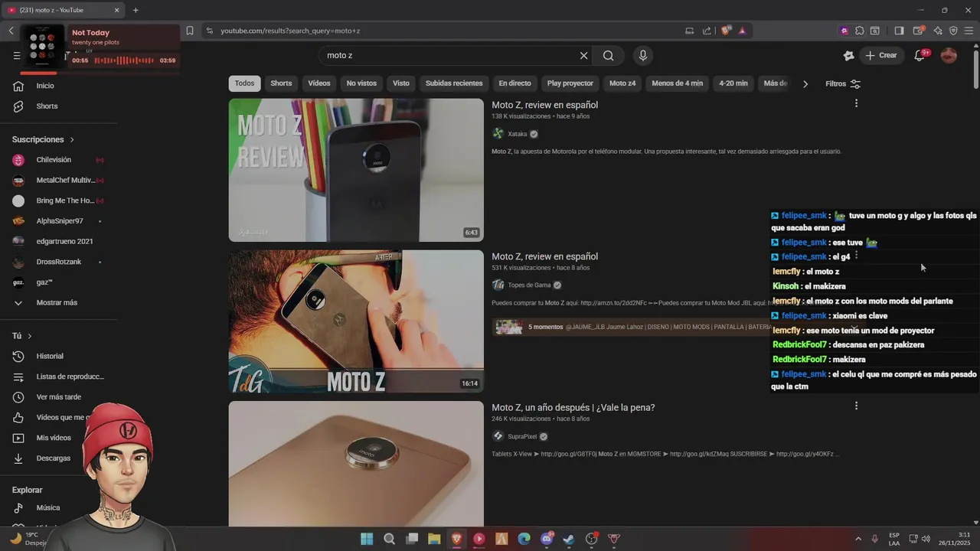The width and height of the screenshot is (980, 551).
Task: Open Leo AI assistant icon
Action: tap(938, 31)
